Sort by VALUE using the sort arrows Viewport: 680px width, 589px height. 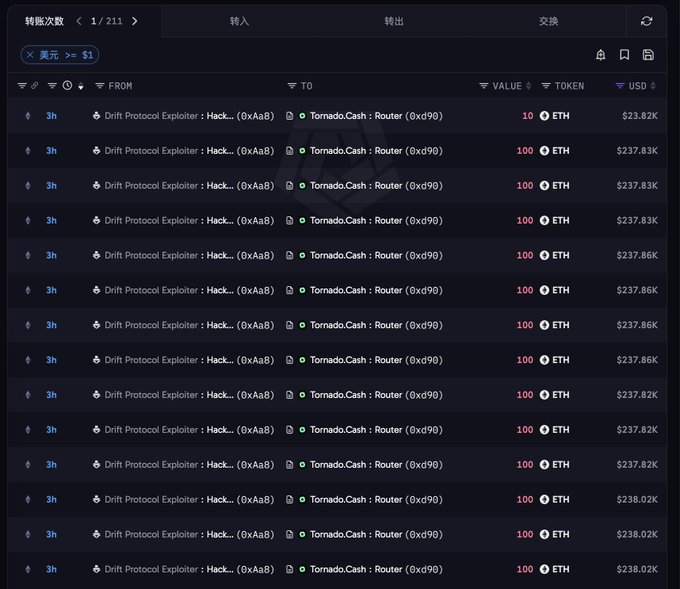[528, 86]
